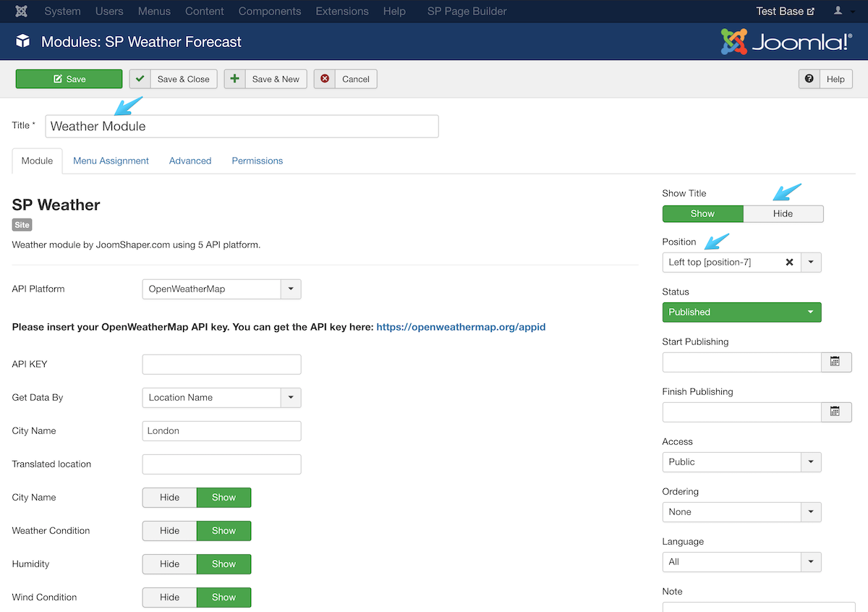The width and height of the screenshot is (868, 612).
Task: Open the openweathermap.org/appid link
Action: (461, 327)
